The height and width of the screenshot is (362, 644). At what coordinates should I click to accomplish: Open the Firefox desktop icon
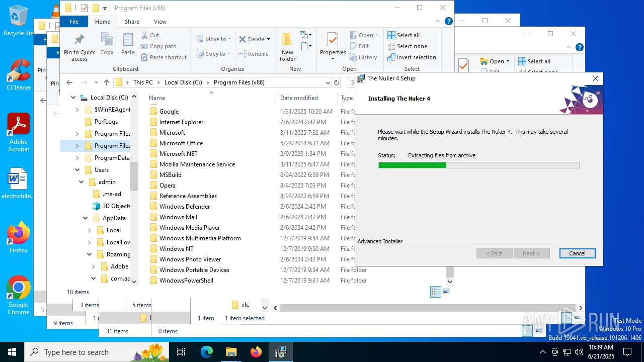(x=19, y=238)
